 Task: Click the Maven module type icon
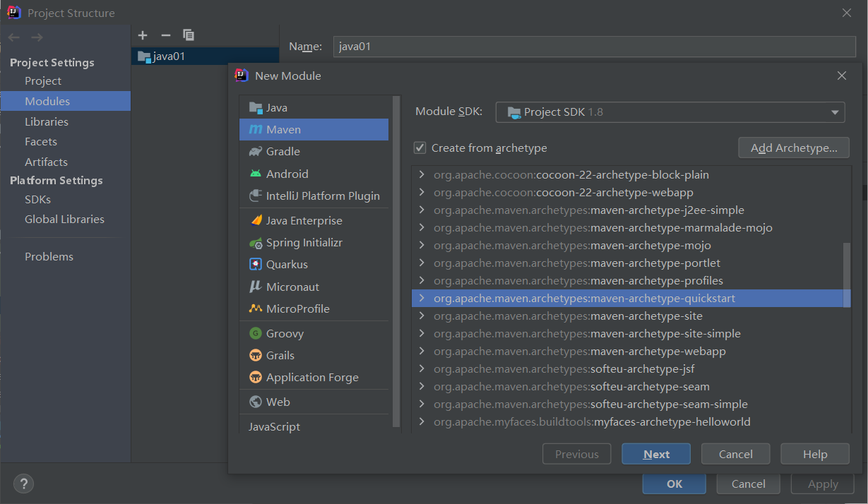coord(255,129)
